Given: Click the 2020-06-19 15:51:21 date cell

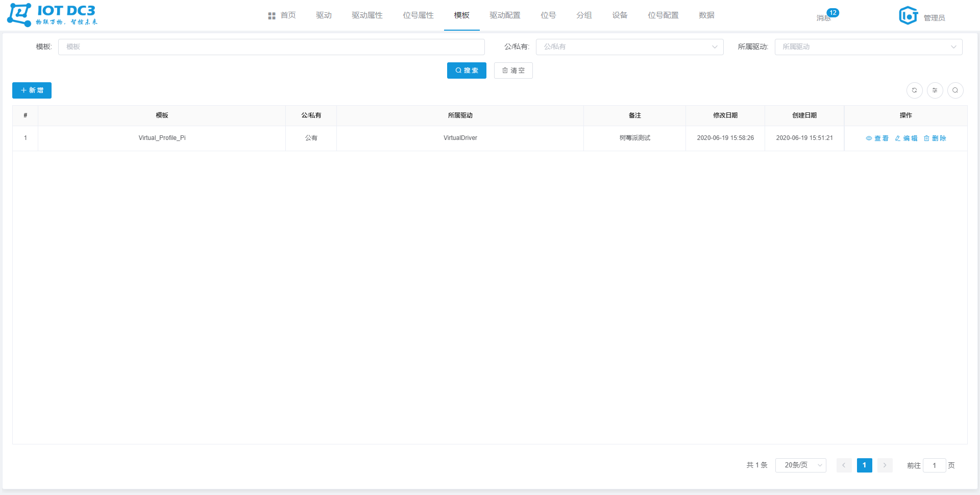Looking at the screenshot, I should coord(804,138).
